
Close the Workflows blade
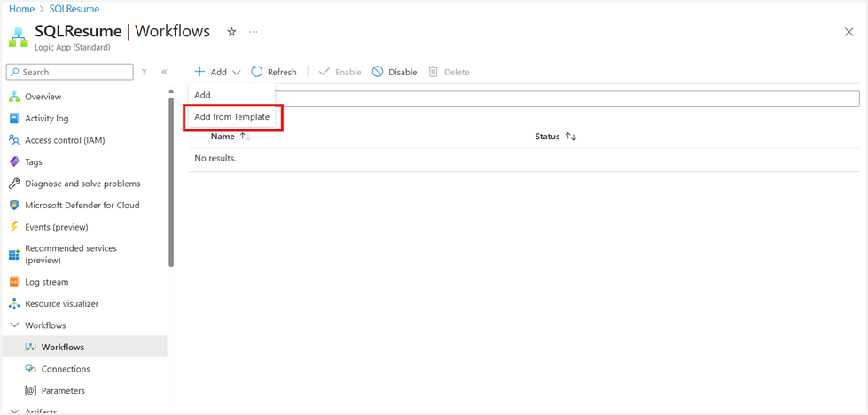848,32
